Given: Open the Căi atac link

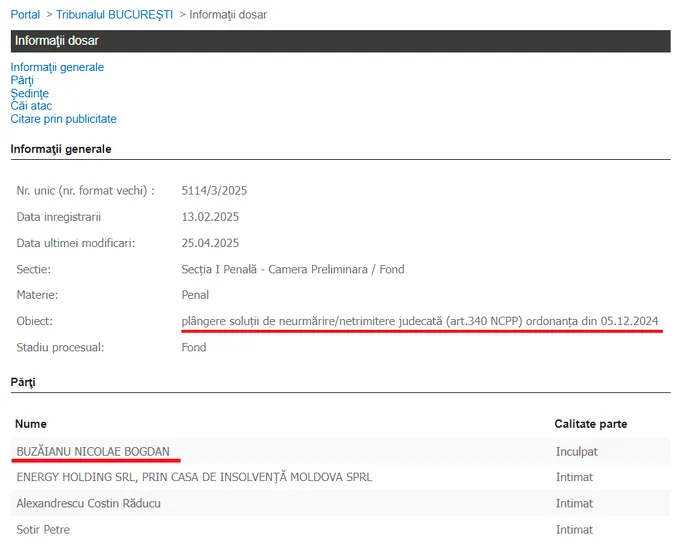Looking at the screenshot, I should point(31,106).
